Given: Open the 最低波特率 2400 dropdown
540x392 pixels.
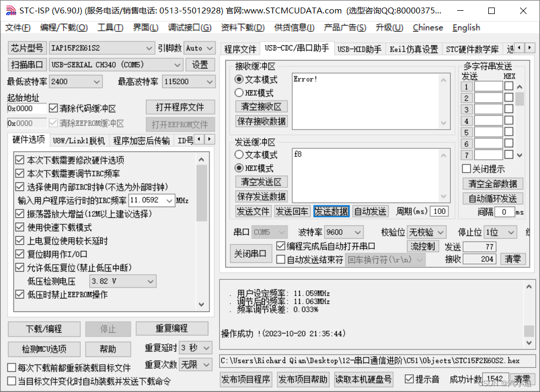Looking at the screenshot, I should pyautogui.click(x=75, y=82).
